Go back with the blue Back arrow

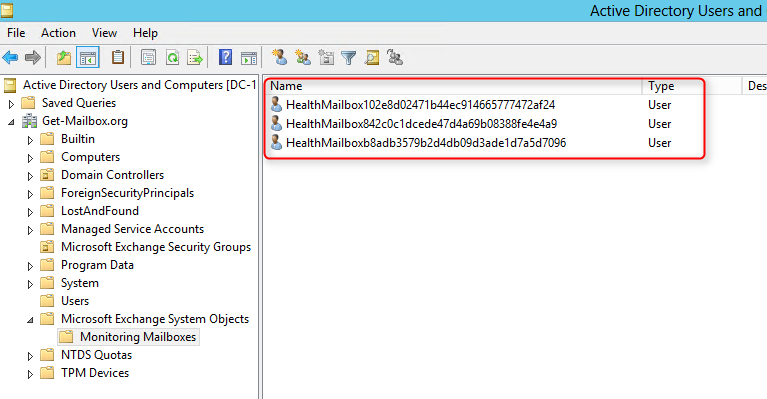tap(10, 58)
